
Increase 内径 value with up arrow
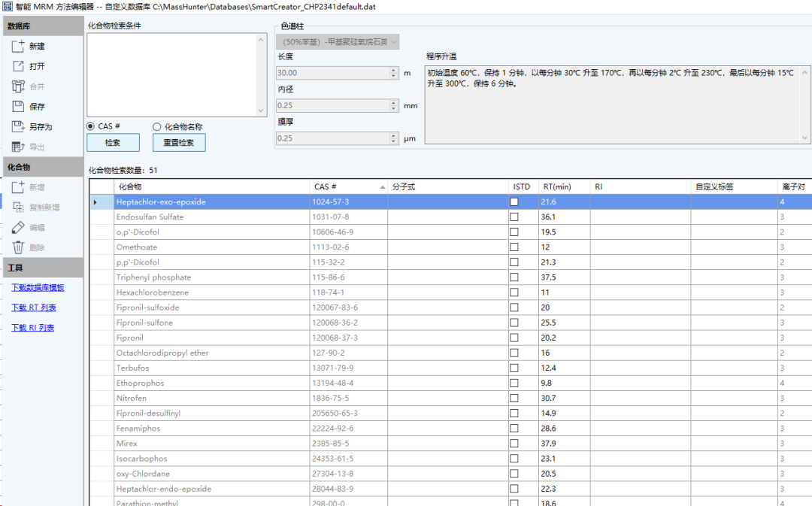[393, 102]
